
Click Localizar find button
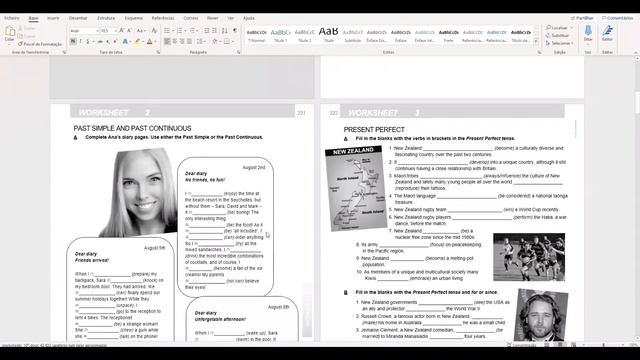pos(560,28)
